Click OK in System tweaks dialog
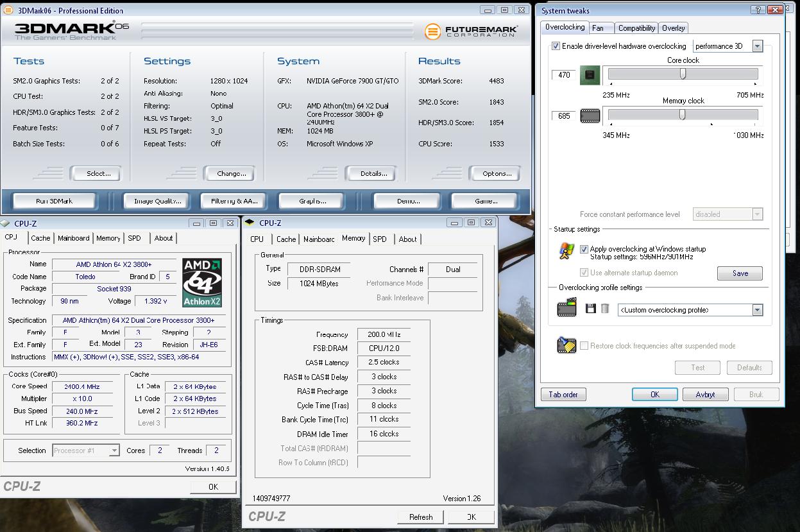 (x=654, y=395)
